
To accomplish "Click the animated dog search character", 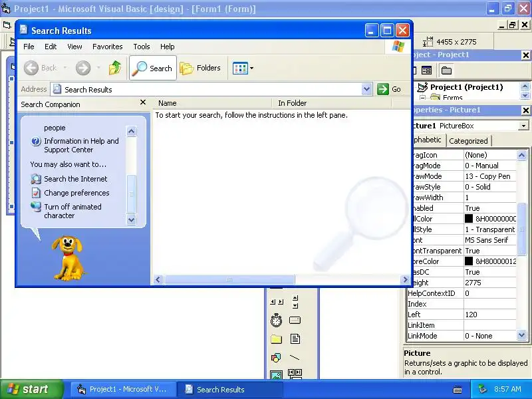I will coord(68,258).
